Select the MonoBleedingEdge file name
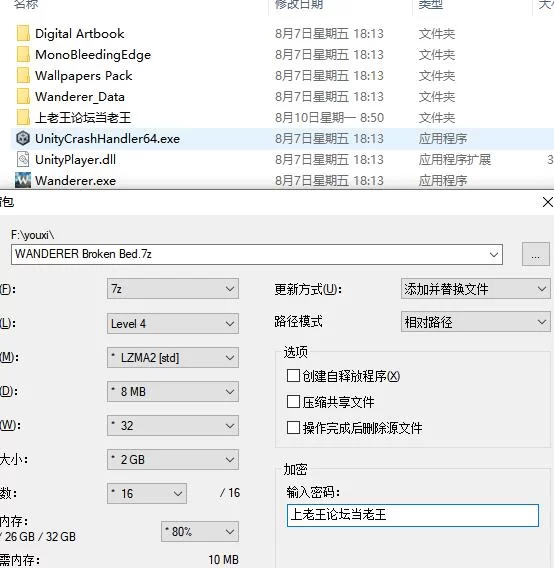554x568 pixels. click(93, 55)
